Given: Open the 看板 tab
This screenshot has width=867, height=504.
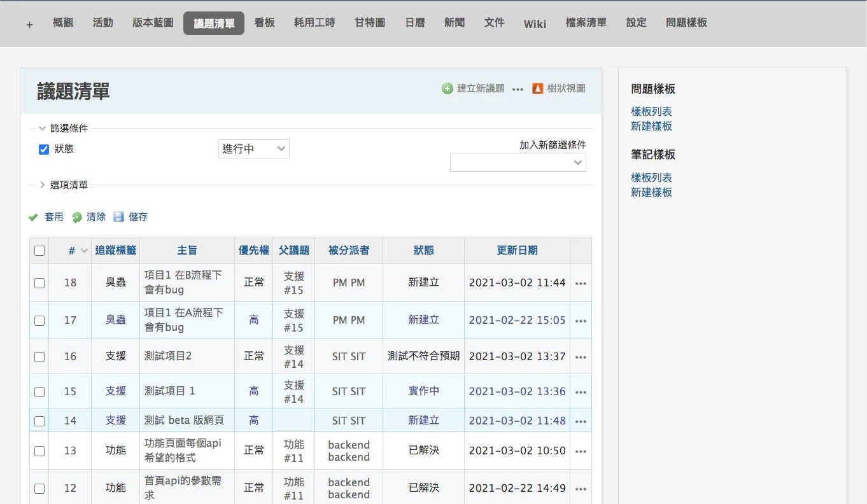Looking at the screenshot, I should pos(264,23).
